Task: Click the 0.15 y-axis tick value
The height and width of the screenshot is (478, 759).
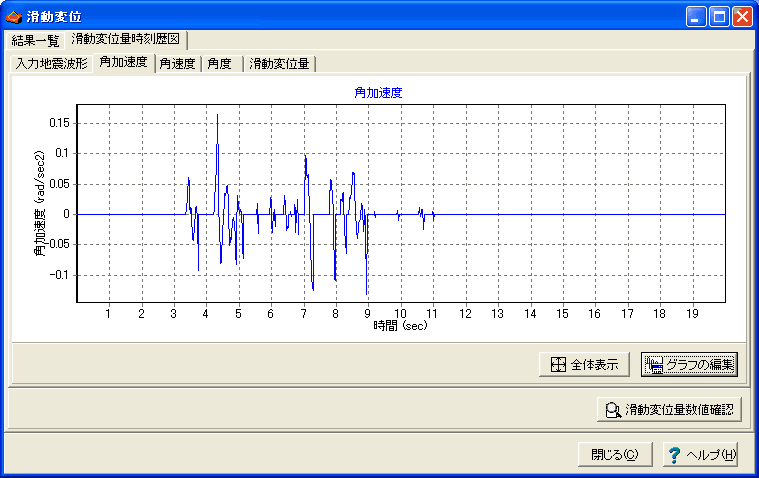Action: pos(60,123)
